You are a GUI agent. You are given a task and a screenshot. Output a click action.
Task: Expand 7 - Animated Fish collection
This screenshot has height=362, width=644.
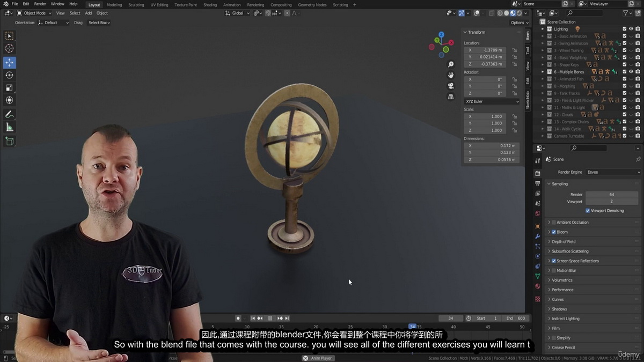(x=543, y=79)
